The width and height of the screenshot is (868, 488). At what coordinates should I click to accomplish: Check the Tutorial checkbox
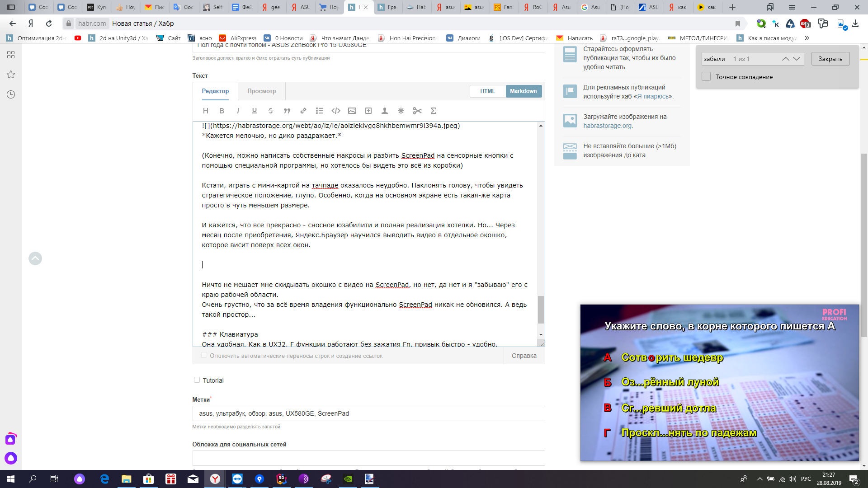point(197,380)
